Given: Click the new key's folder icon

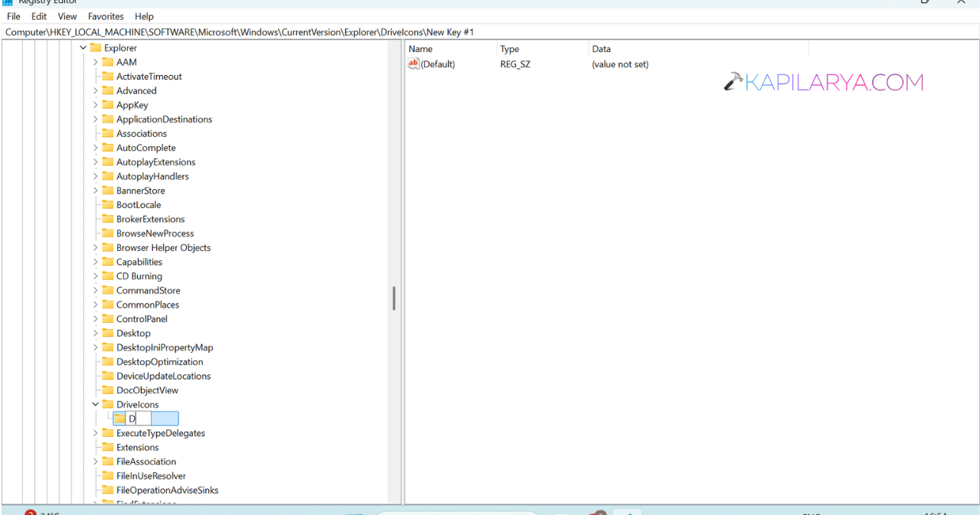Looking at the screenshot, I should click(119, 419).
